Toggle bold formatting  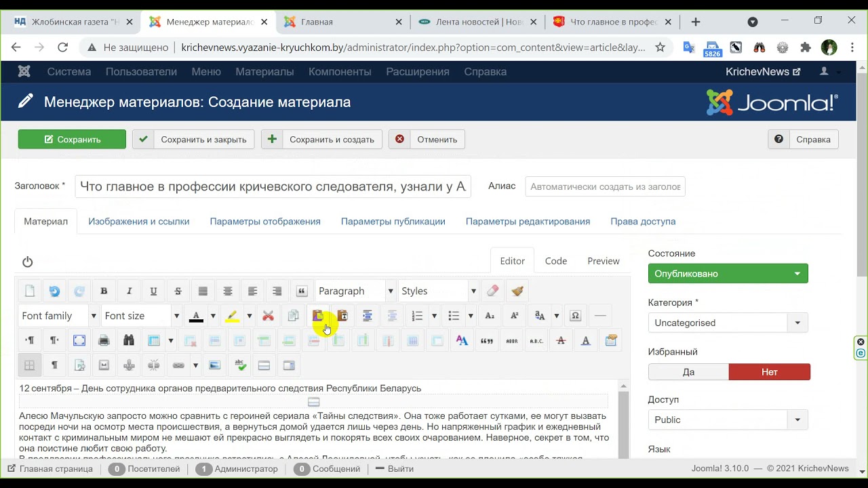coord(104,291)
